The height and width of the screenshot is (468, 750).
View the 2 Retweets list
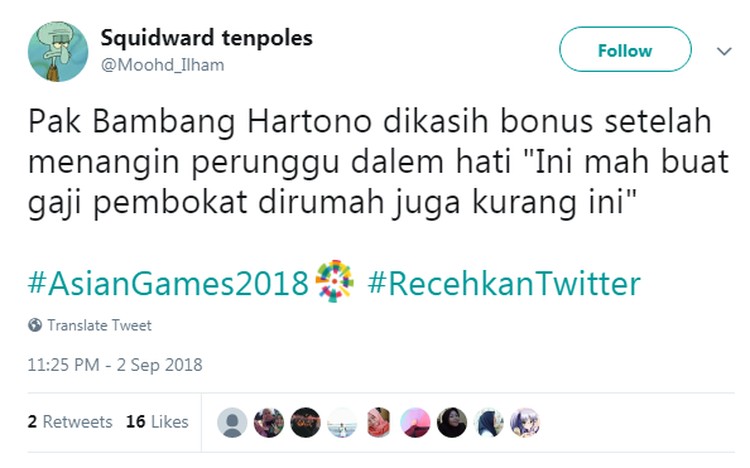coord(70,422)
